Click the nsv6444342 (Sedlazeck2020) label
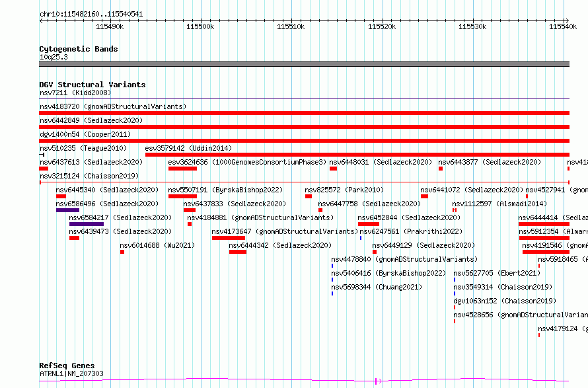The width and height of the screenshot is (588, 388). [280, 245]
